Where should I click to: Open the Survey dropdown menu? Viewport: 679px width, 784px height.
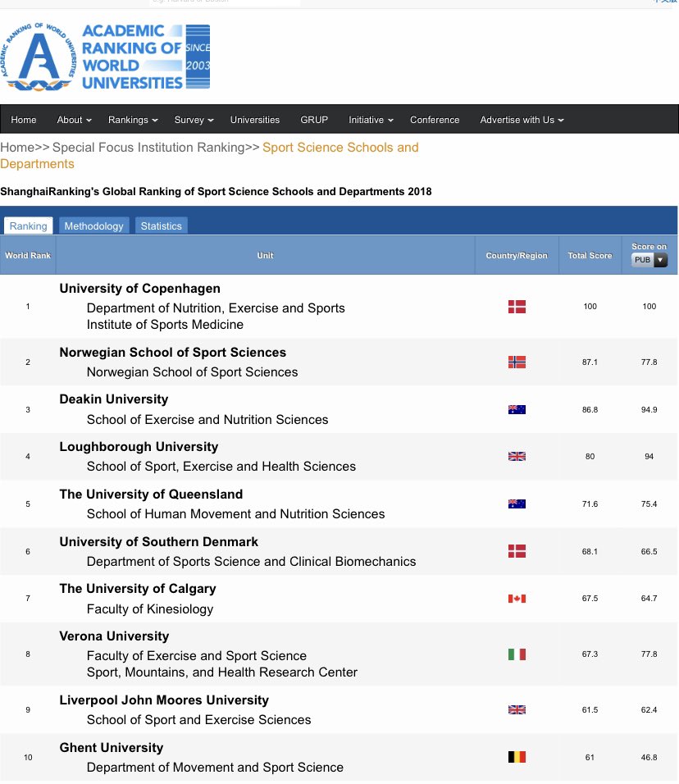pos(194,120)
